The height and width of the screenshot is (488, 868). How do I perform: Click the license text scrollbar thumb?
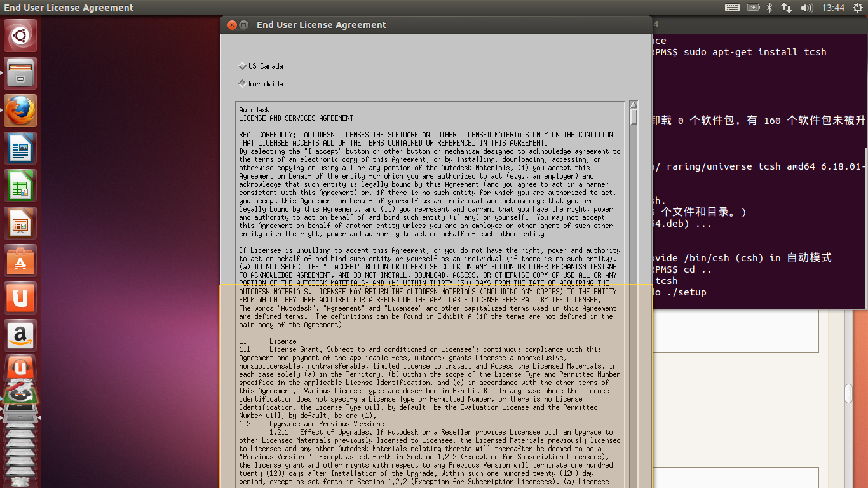634,117
